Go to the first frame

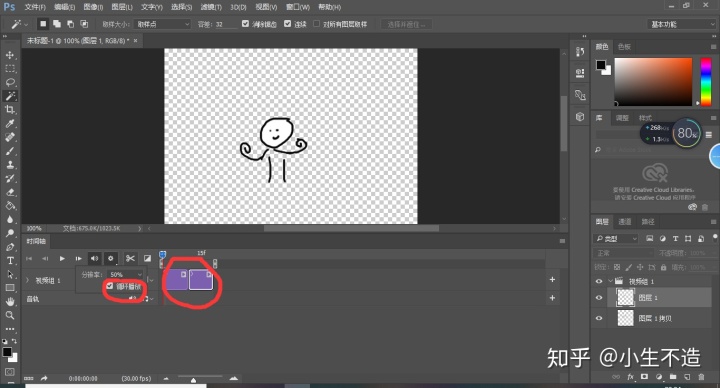(x=29, y=259)
